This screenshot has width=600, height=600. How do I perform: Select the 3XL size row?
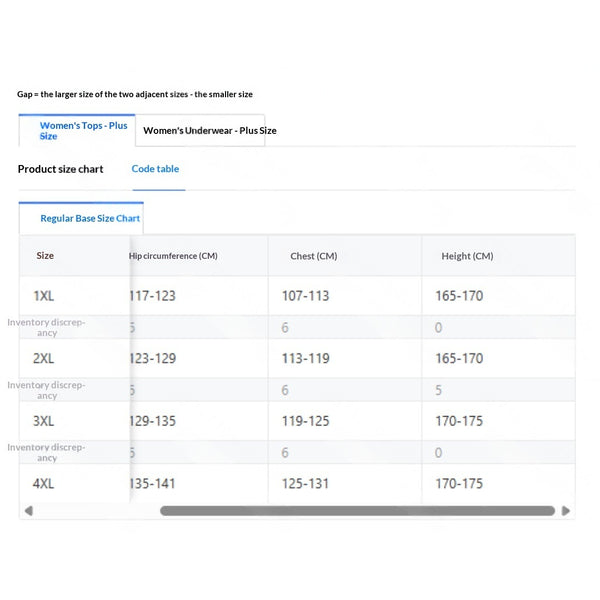[297, 421]
